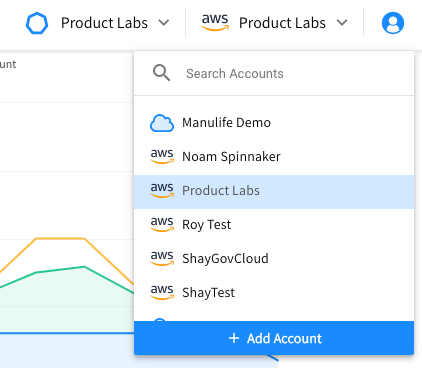Click AWS icon next to ShayGovCloud
The height and width of the screenshot is (368, 422).
click(162, 258)
